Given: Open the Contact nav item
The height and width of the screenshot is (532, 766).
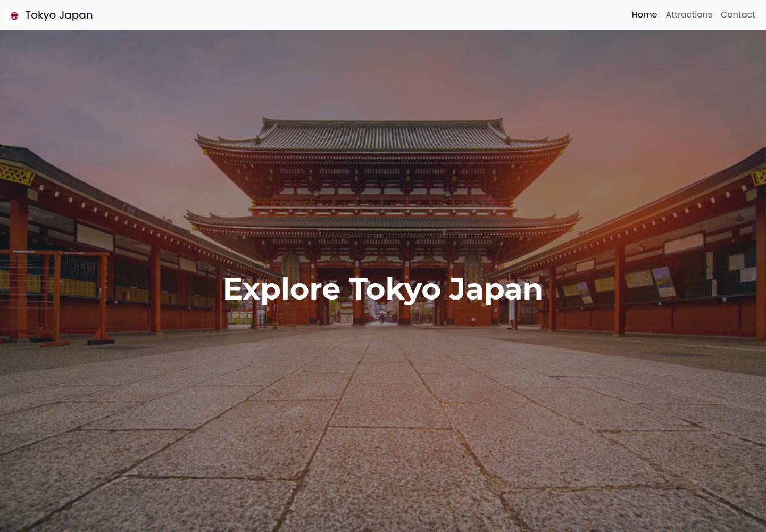Looking at the screenshot, I should pyautogui.click(x=738, y=15).
